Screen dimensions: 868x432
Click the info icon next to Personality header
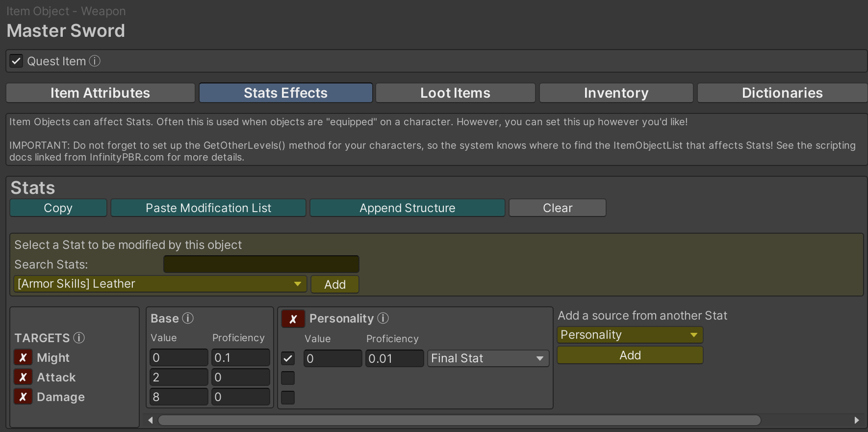click(x=383, y=318)
